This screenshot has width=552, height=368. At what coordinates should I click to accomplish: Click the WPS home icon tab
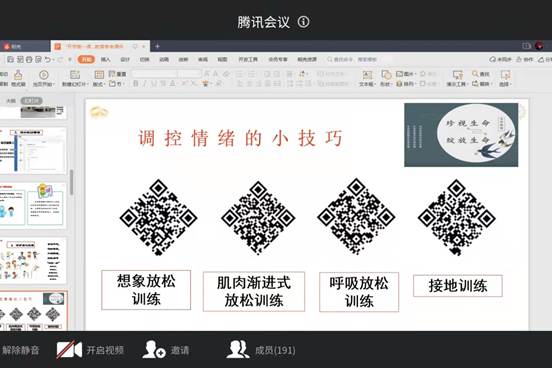[x=12, y=46]
